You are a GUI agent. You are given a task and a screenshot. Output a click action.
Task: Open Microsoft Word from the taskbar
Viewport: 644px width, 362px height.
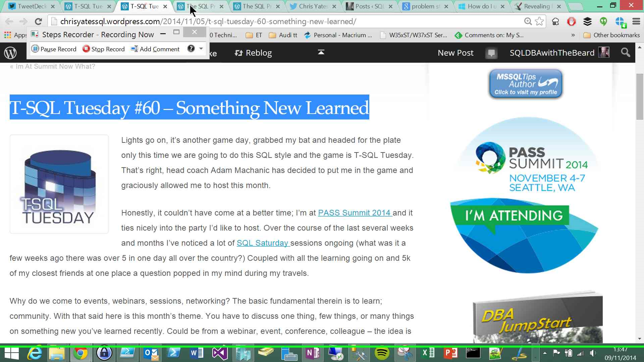197,353
